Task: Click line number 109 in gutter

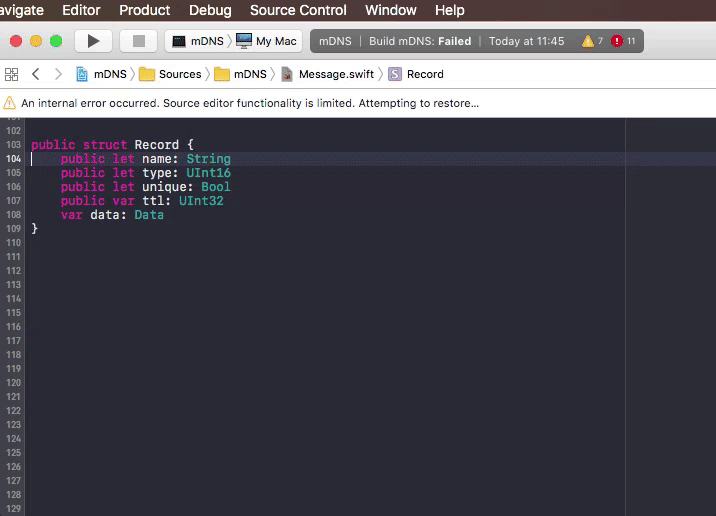Action: [13, 229]
